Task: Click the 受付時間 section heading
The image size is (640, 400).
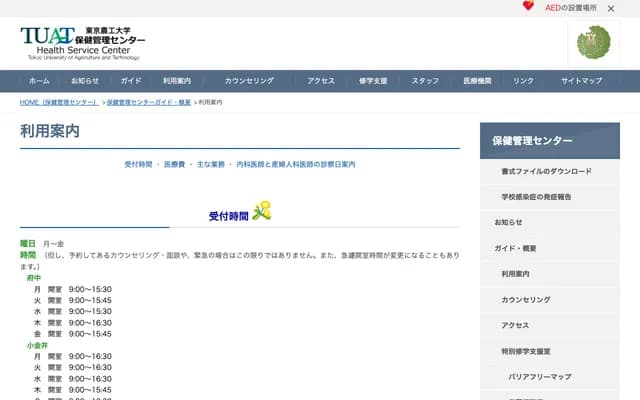Action: pyautogui.click(x=229, y=216)
